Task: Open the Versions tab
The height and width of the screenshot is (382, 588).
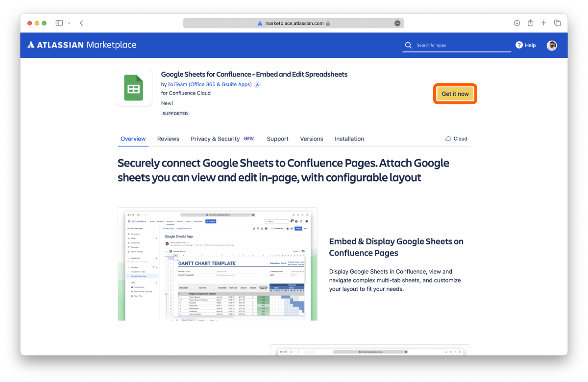Action: tap(312, 139)
